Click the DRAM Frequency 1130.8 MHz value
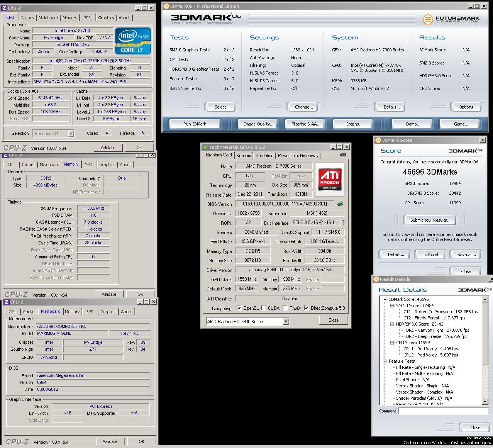 pyautogui.click(x=93, y=208)
